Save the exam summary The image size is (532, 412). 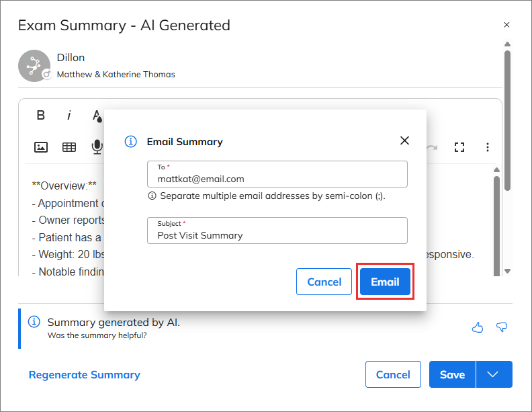(452, 375)
